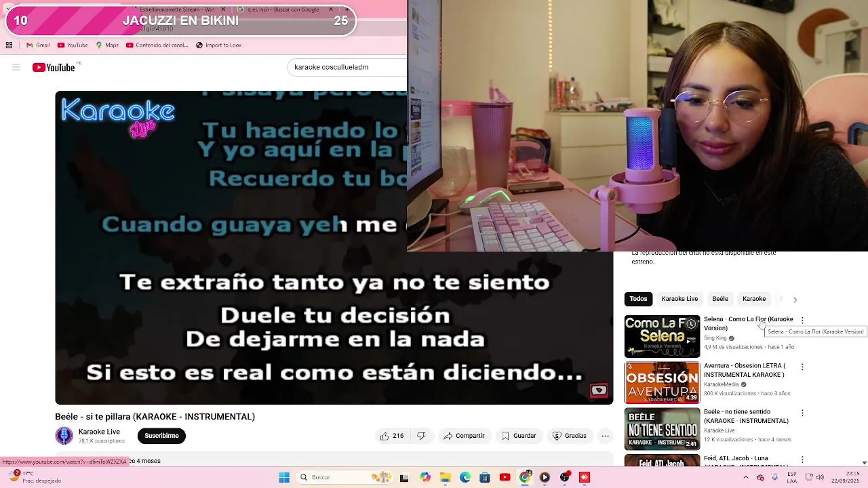Open the red app at taskbar end
The width and height of the screenshot is (868, 488).
tap(585, 477)
